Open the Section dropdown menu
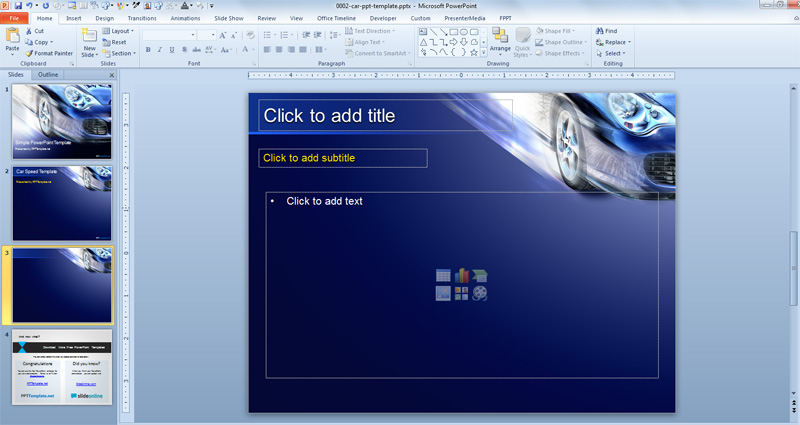Image resolution: width=800 pixels, height=425 pixels. pos(120,53)
